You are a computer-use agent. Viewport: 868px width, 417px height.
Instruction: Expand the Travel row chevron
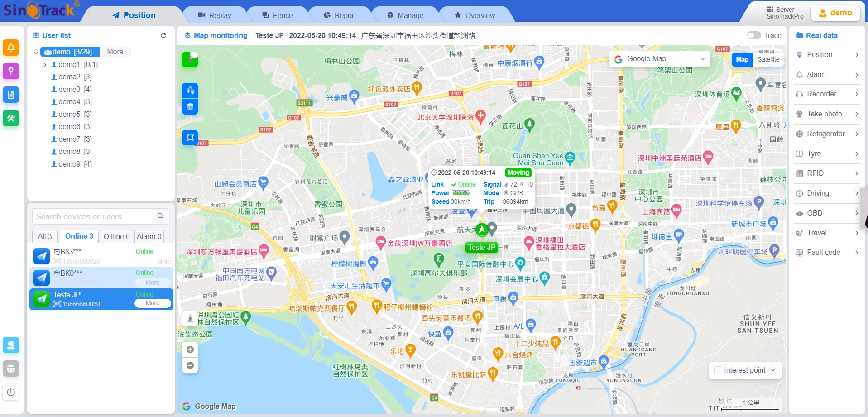point(857,233)
